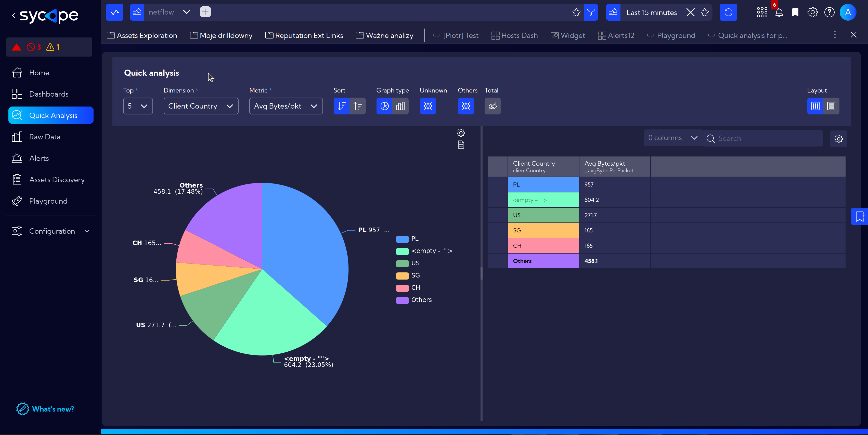Toggle the Others visibility eye
The height and width of the screenshot is (435, 868).
(x=466, y=106)
